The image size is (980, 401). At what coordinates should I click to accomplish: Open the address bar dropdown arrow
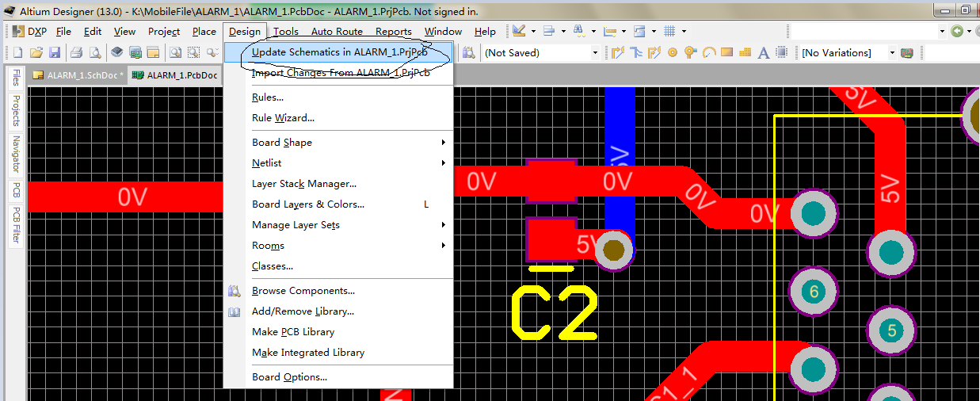tap(942, 31)
